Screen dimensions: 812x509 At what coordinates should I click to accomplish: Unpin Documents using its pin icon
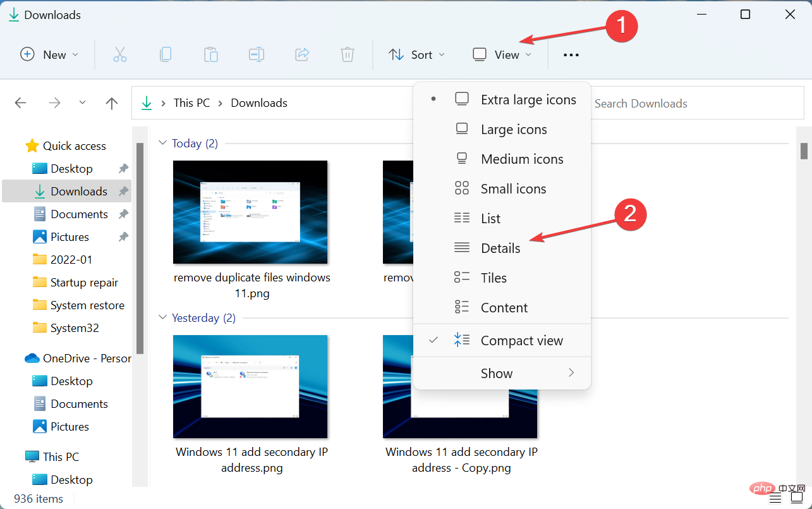[x=123, y=214]
